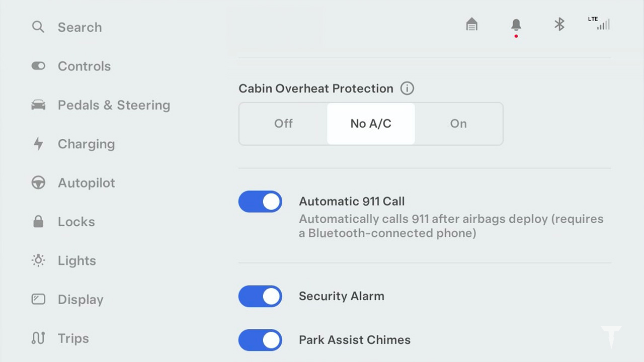This screenshot has height=362, width=644.
Task: Open the HomeLink garage icon
Action: tap(471, 24)
